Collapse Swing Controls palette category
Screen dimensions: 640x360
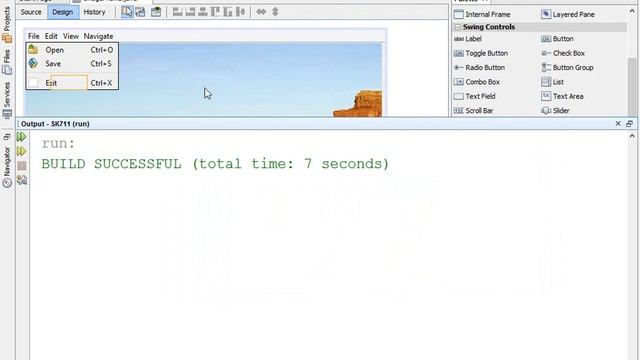[458, 27]
